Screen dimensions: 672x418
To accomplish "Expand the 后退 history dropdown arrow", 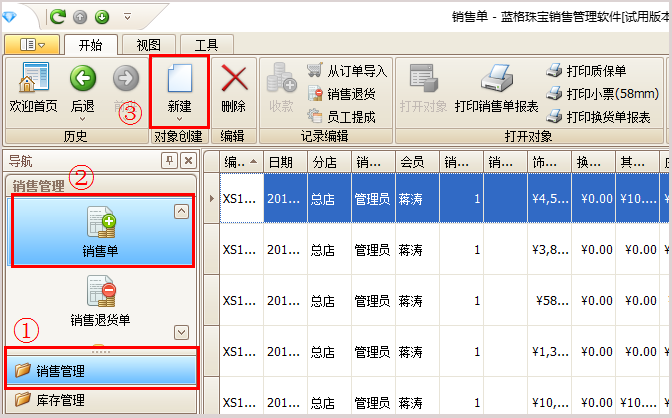I will 83,119.
